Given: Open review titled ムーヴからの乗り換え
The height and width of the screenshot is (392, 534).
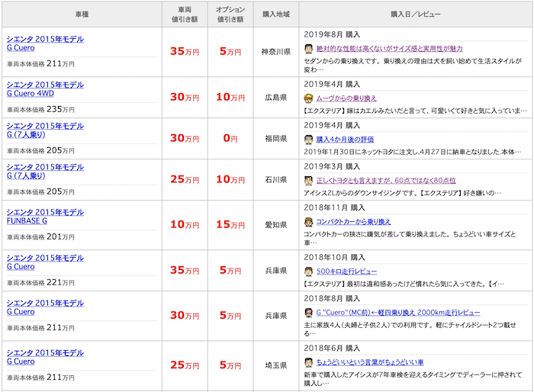Looking at the screenshot, I should coord(346,98).
